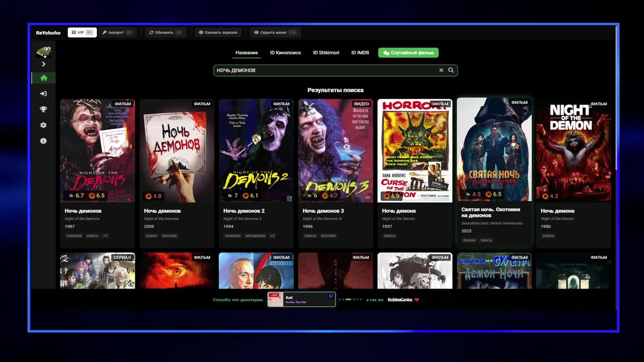This screenshot has width=644, height=362.
Task: Click the sidebar login arrow icon
Action: [44, 94]
